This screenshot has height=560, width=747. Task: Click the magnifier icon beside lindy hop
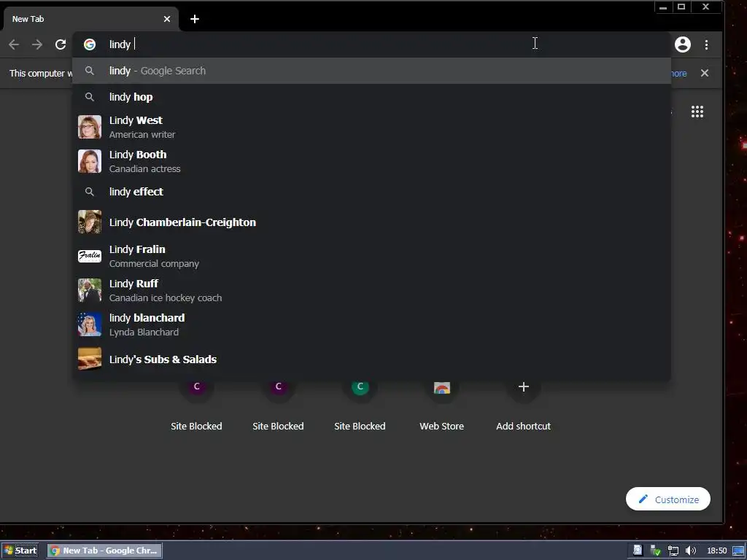click(89, 97)
